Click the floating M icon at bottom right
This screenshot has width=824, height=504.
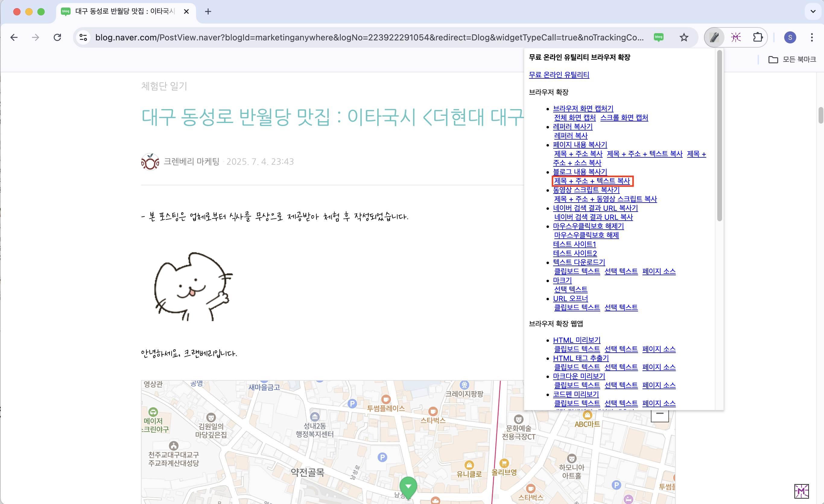(x=801, y=491)
